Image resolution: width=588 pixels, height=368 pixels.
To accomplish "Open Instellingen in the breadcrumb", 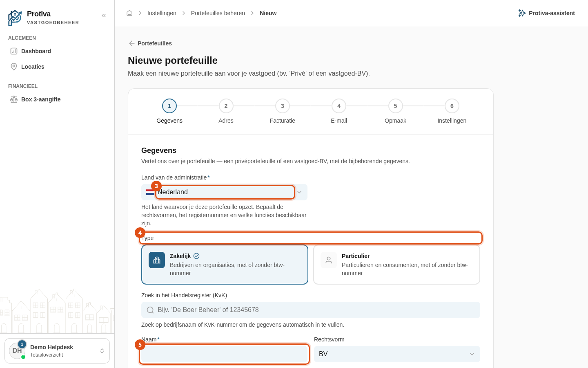I will pos(162,13).
